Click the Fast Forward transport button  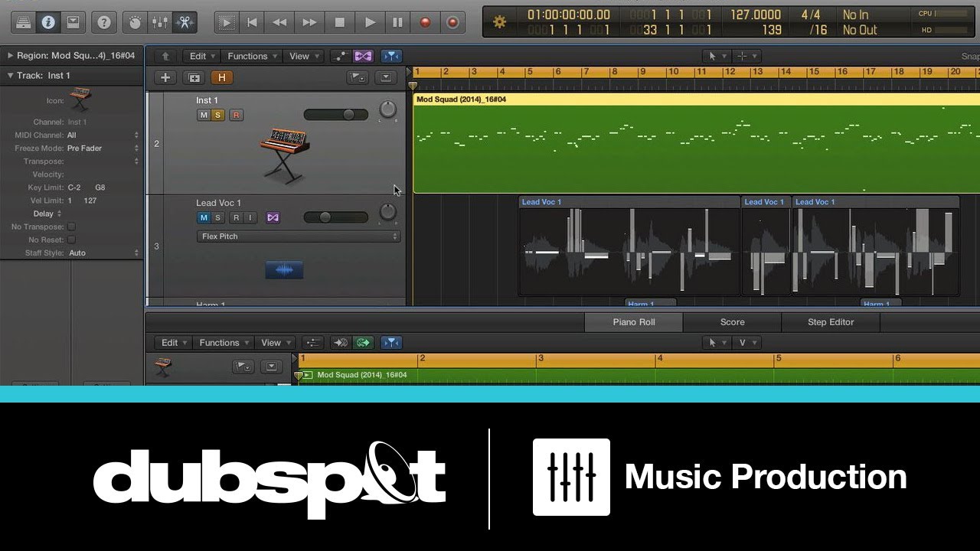[x=309, y=22]
